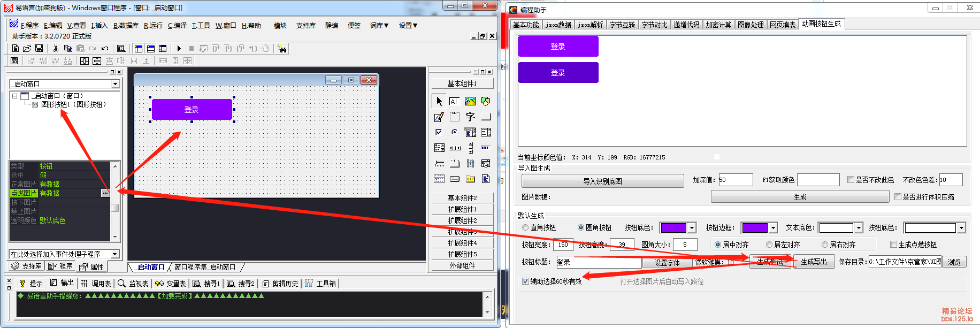The width and height of the screenshot is (980, 328).
Task: Click the Save floppy disk icon
Action: click(39, 49)
